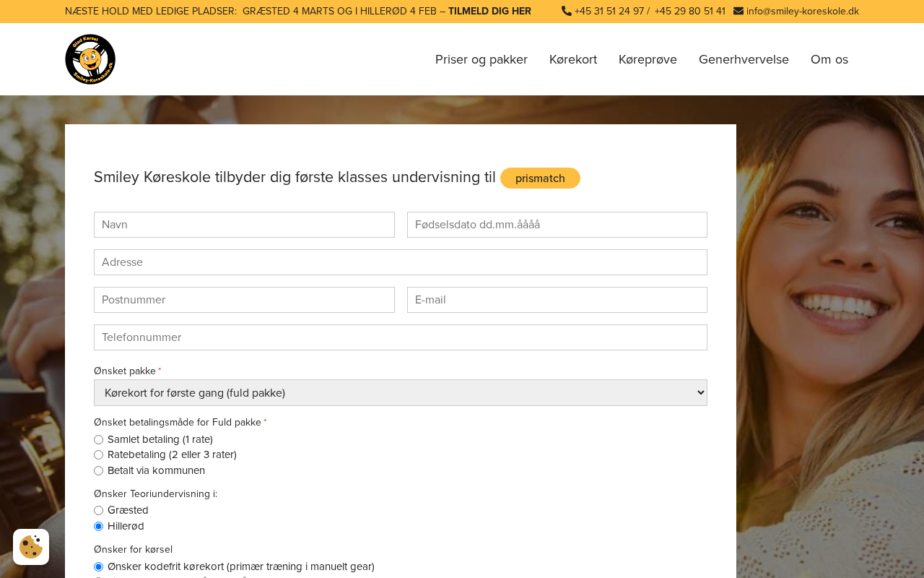Expand the Ønsket pakke dropdown
The height and width of the screenshot is (578, 924).
401,393
